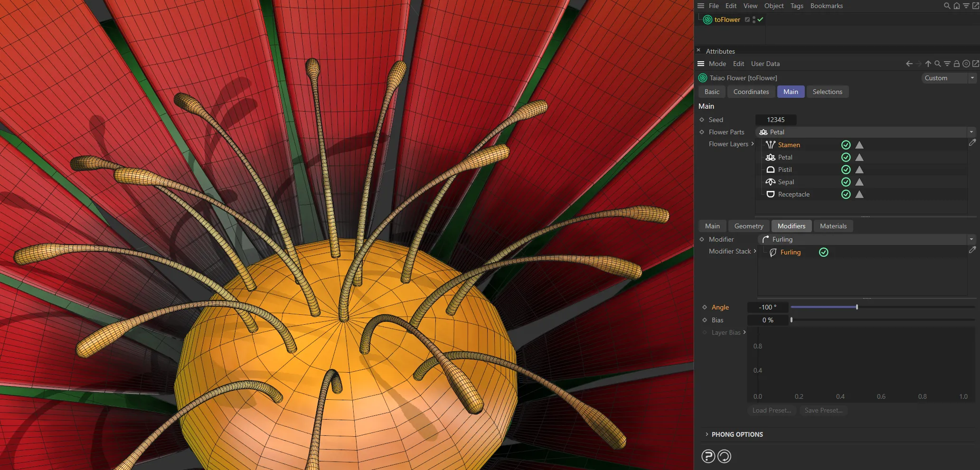980x470 pixels.
Task: Toggle the Sepal layer's enabled checkmark
Action: [846, 182]
